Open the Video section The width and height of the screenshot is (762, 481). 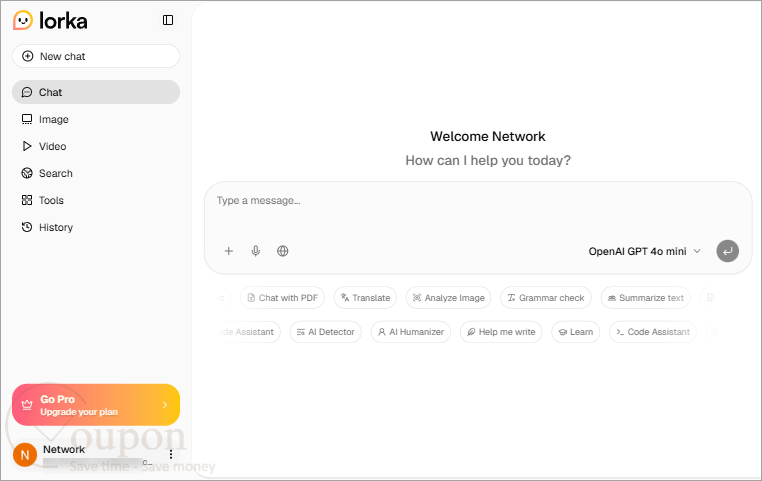[x=96, y=146]
